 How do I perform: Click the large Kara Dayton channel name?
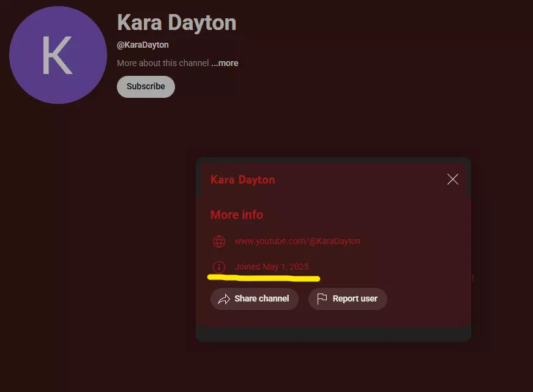tap(176, 23)
